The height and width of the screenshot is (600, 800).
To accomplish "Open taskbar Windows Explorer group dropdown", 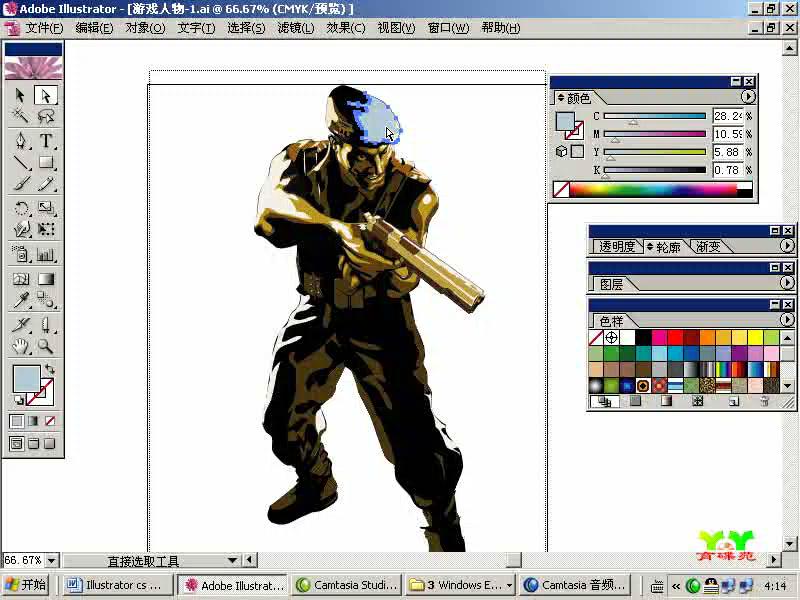I will pos(509,585).
